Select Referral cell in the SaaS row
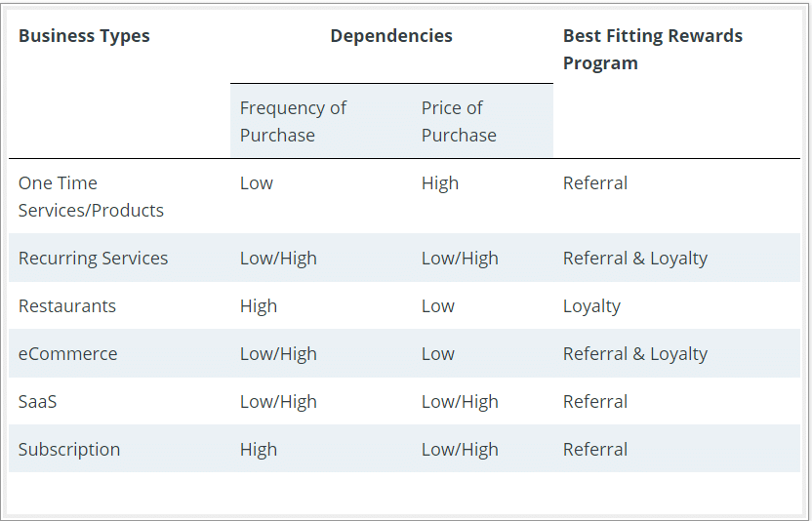 click(x=595, y=401)
